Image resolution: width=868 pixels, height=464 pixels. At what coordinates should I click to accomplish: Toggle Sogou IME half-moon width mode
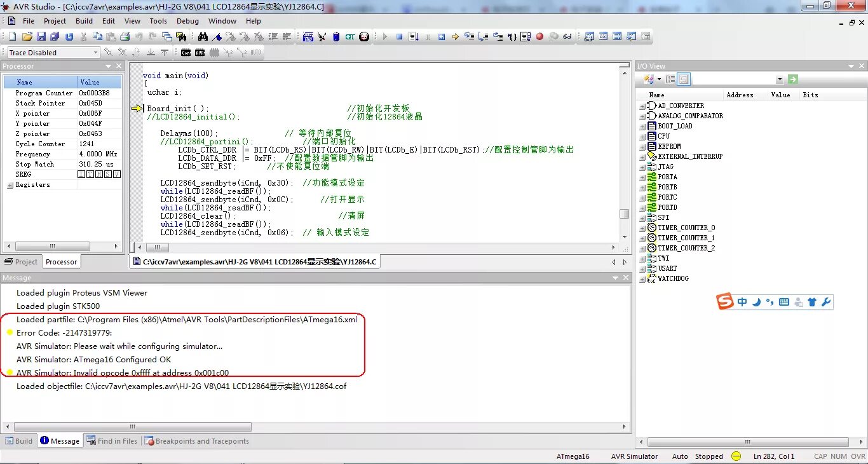tap(756, 302)
